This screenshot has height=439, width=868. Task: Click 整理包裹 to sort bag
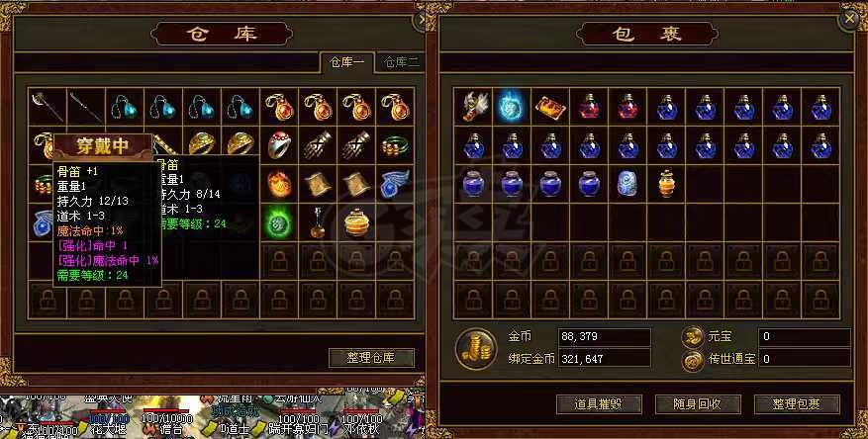797,404
